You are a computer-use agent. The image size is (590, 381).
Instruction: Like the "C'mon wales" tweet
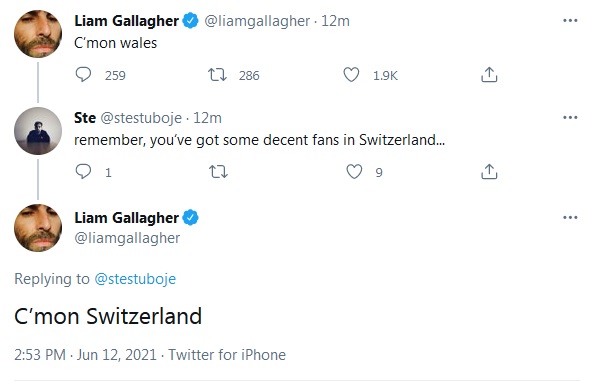[351, 75]
